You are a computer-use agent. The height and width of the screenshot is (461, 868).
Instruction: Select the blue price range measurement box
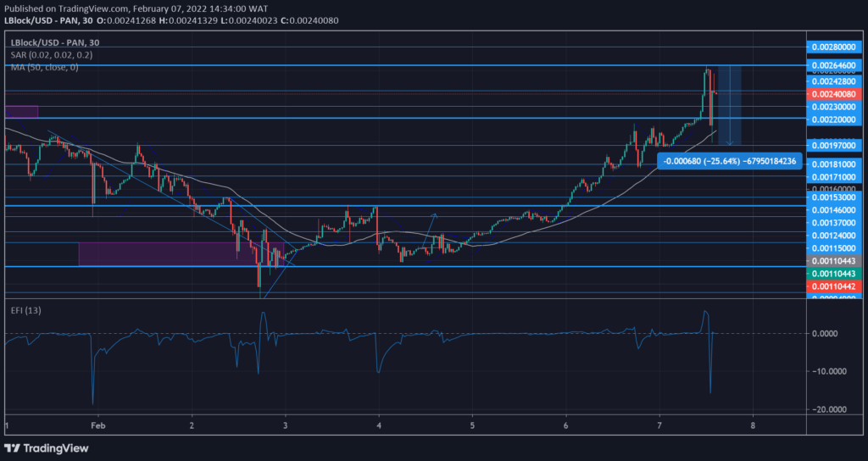tap(729, 105)
